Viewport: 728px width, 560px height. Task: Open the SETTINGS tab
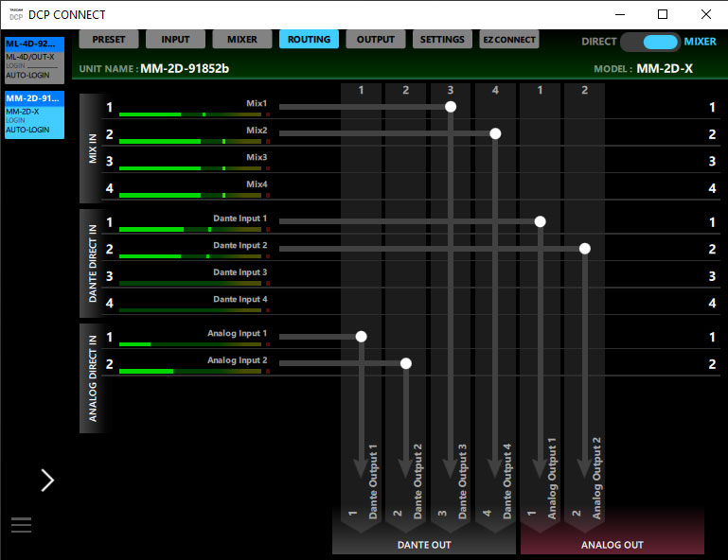442,40
